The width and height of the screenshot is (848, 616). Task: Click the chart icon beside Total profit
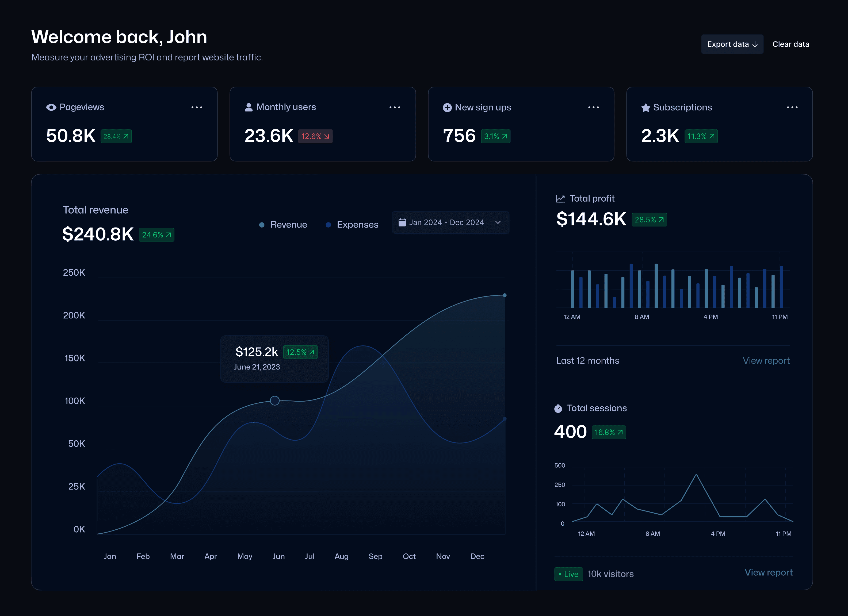coord(560,199)
